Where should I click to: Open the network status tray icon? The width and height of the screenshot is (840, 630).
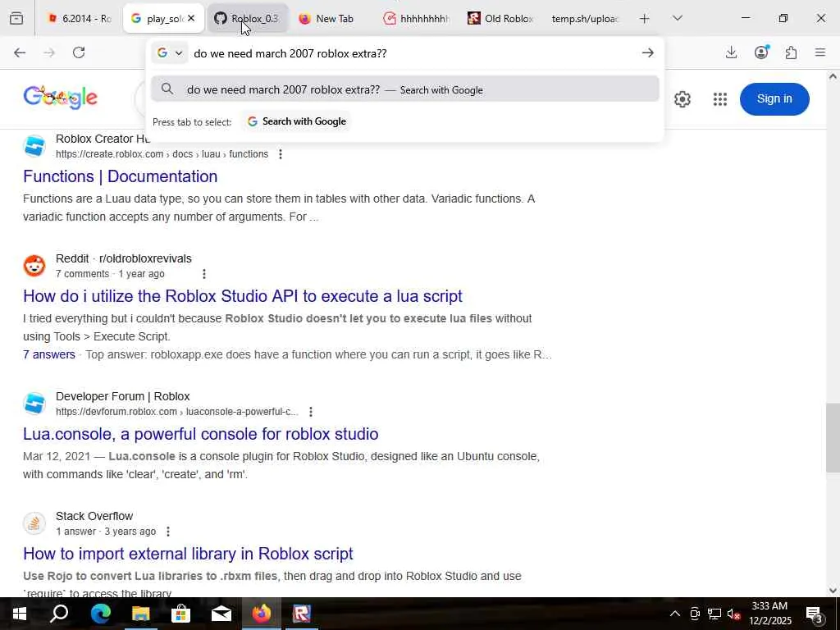click(x=714, y=614)
